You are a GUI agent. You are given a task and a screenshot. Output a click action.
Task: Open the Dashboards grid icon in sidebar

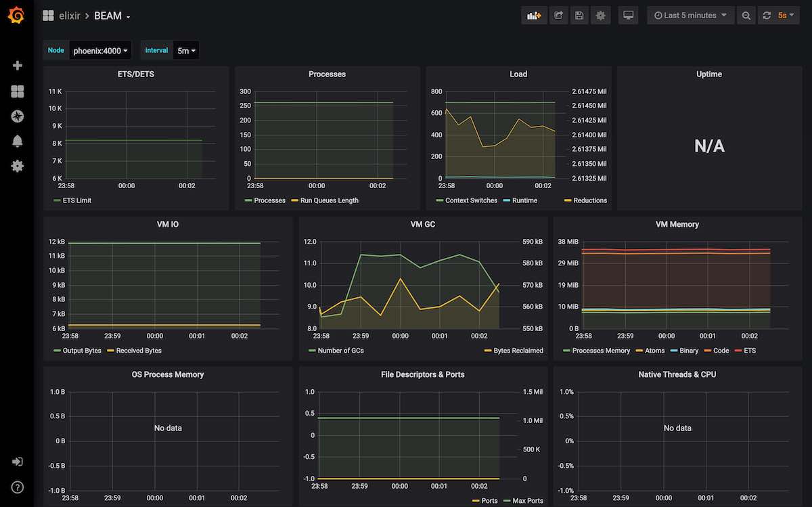[18, 91]
